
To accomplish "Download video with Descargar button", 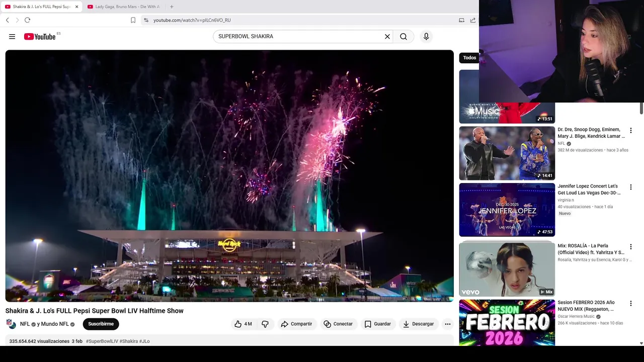I will pos(418,324).
